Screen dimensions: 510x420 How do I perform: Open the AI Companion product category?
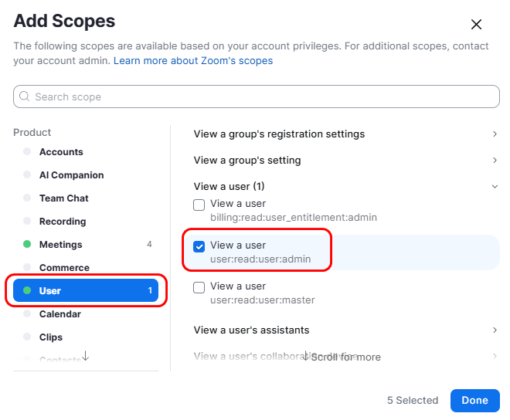point(71,175)
